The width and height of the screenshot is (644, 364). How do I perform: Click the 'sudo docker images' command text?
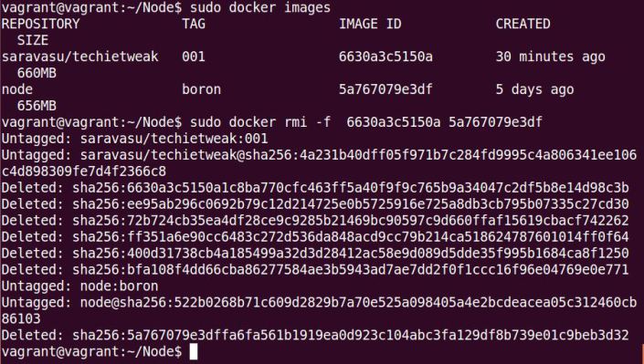tap(260, 7)
